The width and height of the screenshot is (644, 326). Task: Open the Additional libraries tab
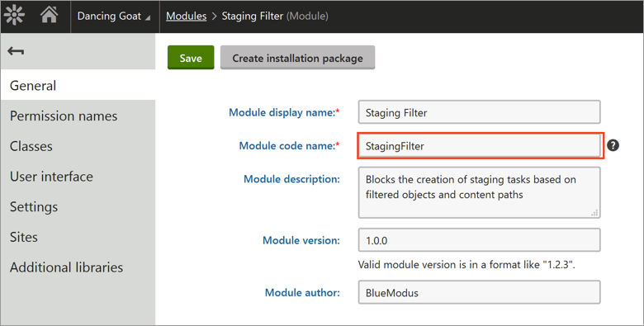click(x=78, y=267)
